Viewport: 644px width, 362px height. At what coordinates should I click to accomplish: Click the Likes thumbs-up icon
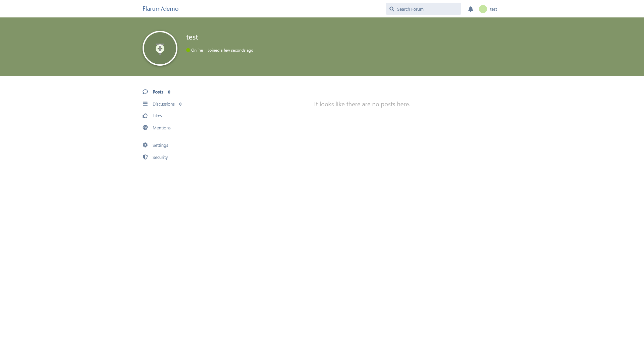(x=145, y=116)
